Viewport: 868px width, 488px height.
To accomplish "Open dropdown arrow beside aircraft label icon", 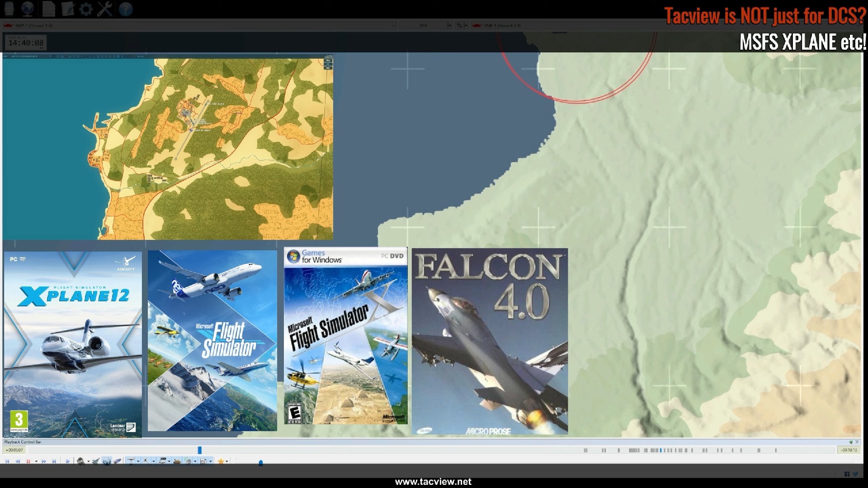I will (x=138, y=461).
